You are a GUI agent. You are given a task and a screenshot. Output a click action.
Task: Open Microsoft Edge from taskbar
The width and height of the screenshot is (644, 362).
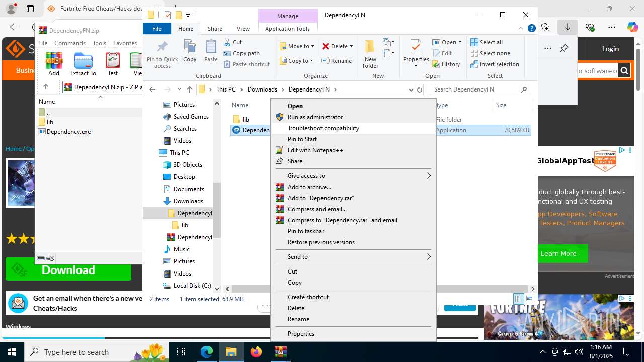tap(207, 352)
